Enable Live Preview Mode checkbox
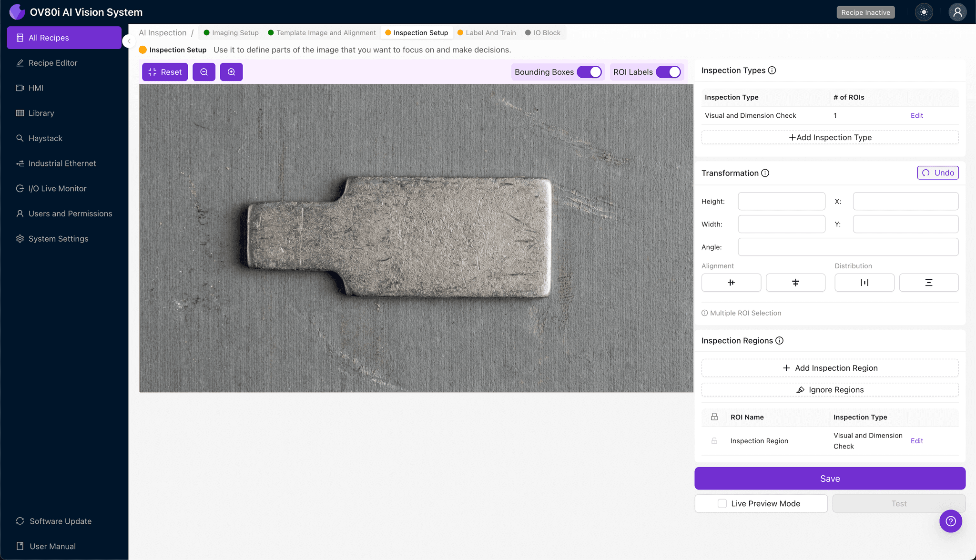Screen dimensions: 976x560 coord(722,503)
